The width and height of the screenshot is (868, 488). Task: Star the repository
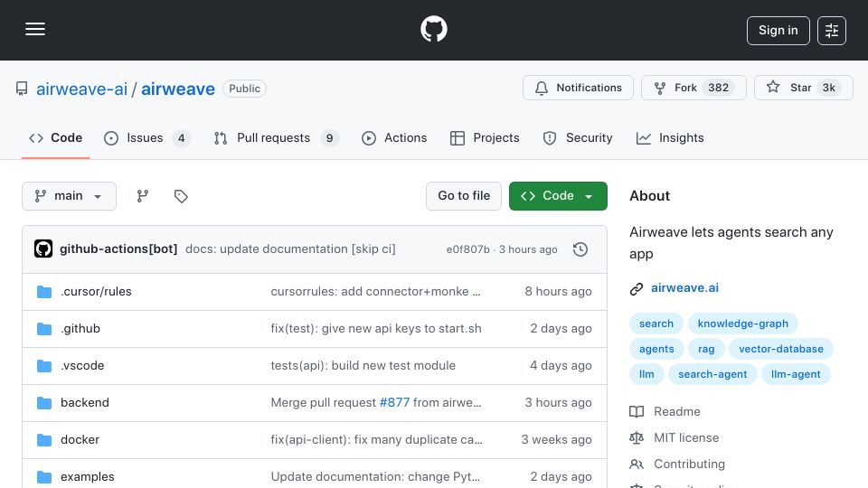click(803, 88)
